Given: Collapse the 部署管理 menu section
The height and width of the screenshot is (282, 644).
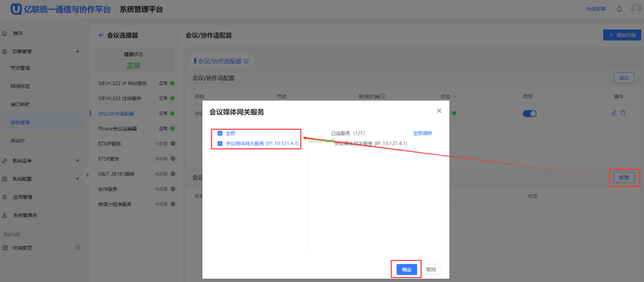Looking at the screenshot, I should [x=77, y=51].
